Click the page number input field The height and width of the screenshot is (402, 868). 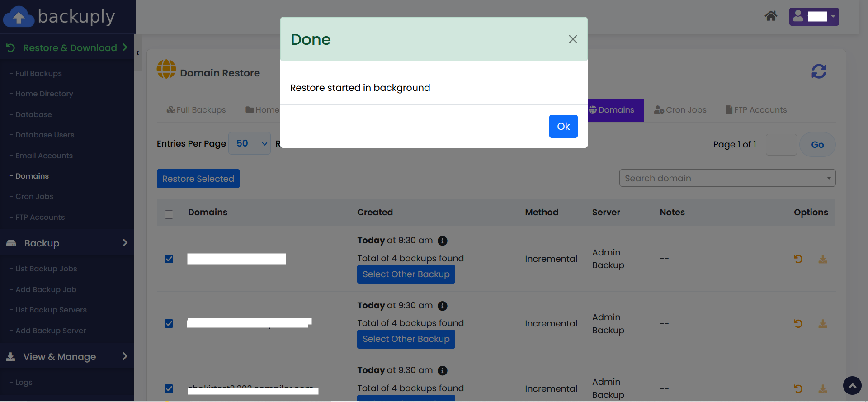pyautogui.click(x=781, y=145)
